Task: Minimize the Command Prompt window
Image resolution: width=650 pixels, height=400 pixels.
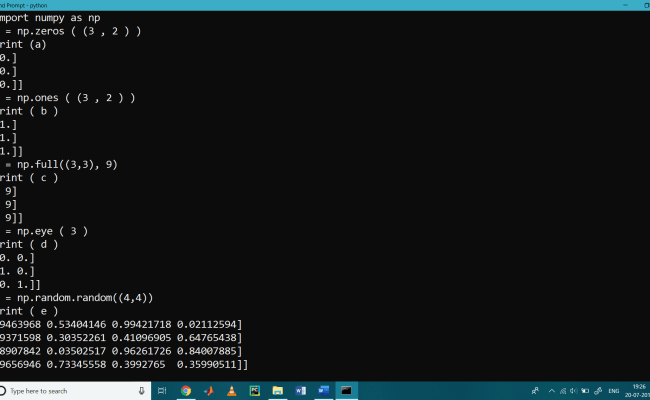Action: click(x=625, y=5)
